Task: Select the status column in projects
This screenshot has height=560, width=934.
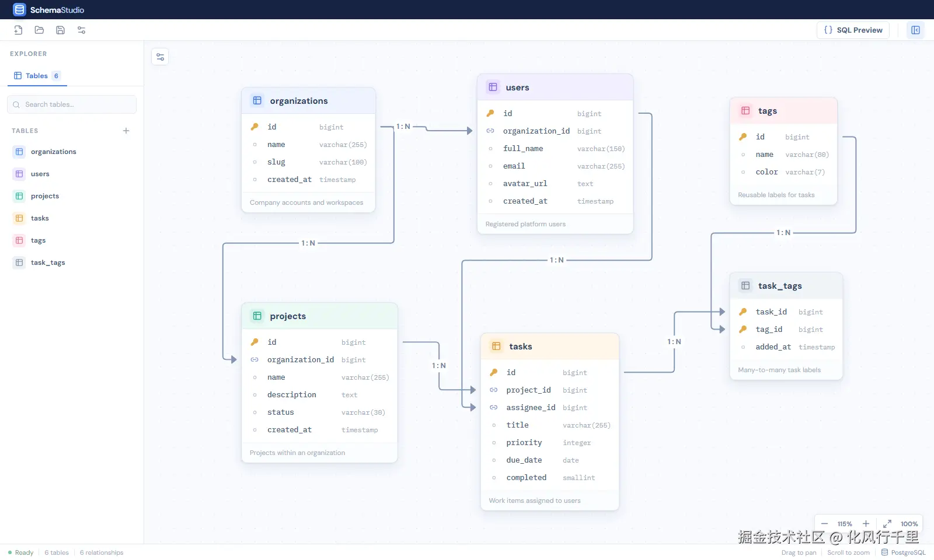Action: pos(319,412)
